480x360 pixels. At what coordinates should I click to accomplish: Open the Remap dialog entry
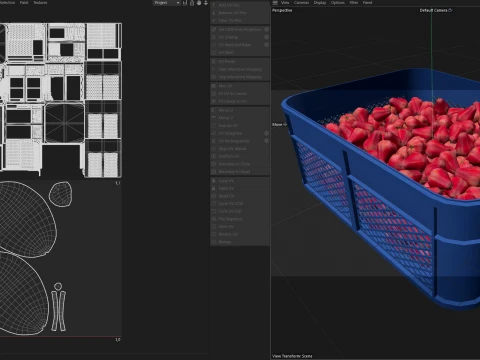(240, 242)
